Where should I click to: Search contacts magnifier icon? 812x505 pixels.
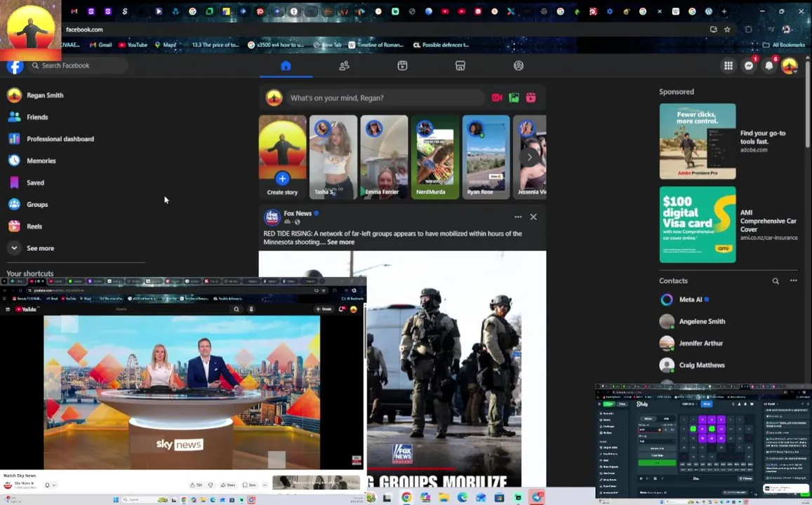pos(776,281)
